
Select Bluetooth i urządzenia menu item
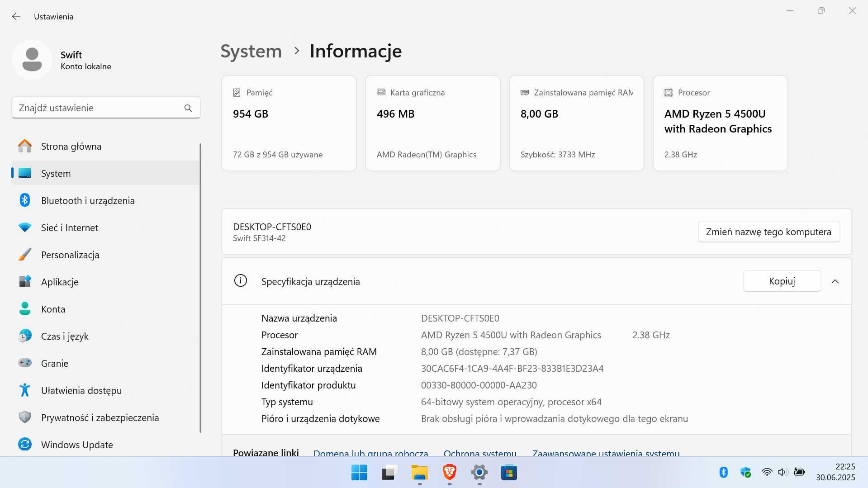point(105,200)
